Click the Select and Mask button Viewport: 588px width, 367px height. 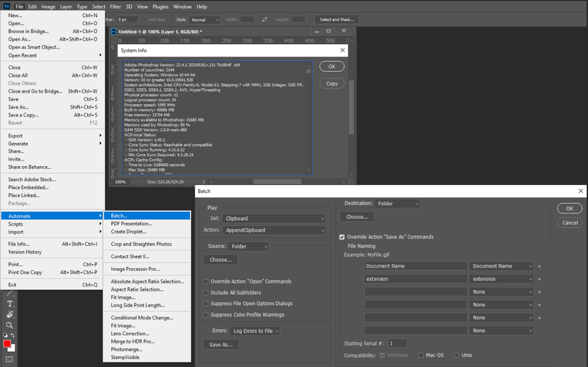[x=335, y=19]
